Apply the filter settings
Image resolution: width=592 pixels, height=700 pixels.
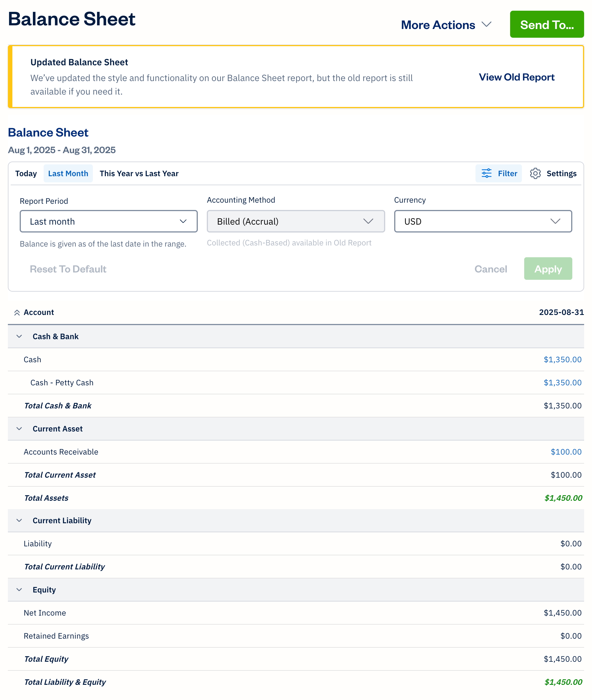[x=548, y=269]
